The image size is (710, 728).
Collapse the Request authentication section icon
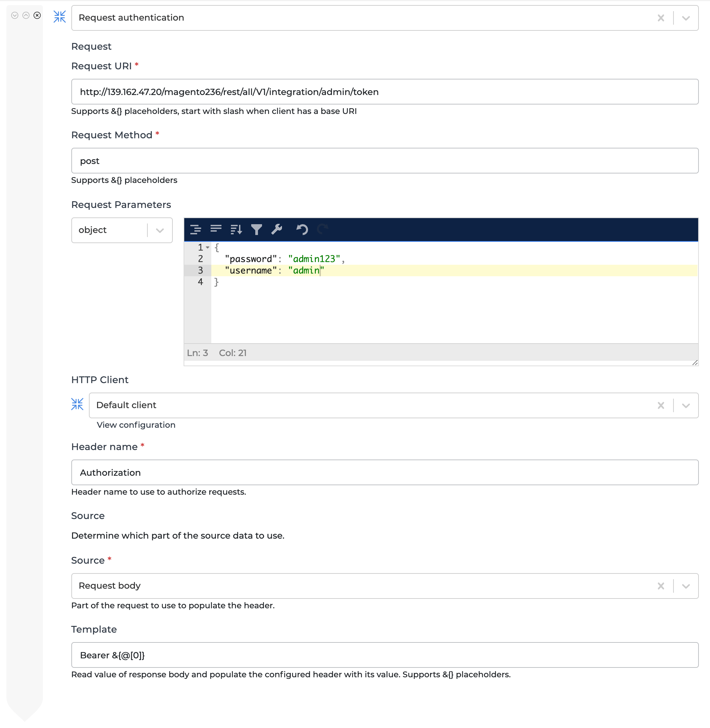60,17
